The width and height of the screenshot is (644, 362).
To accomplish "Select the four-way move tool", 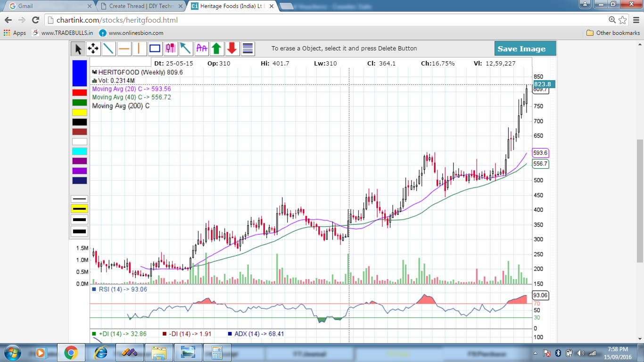I will pyautogui.click(x=93, y=48).
